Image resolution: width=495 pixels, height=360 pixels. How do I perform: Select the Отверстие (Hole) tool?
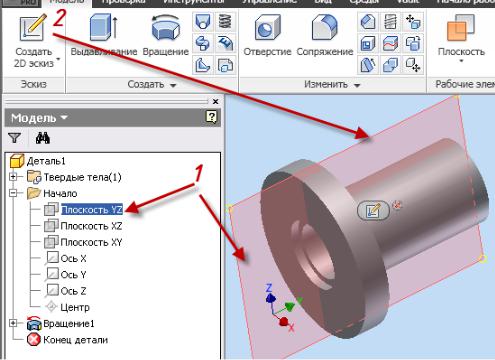[x=267, y=35]
